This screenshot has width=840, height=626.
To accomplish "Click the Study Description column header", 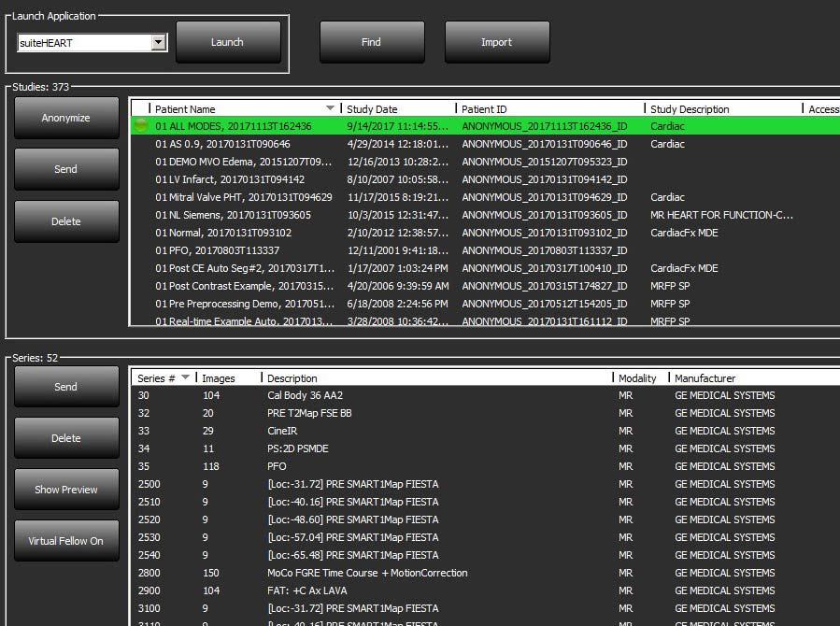I will click(723, 108).
